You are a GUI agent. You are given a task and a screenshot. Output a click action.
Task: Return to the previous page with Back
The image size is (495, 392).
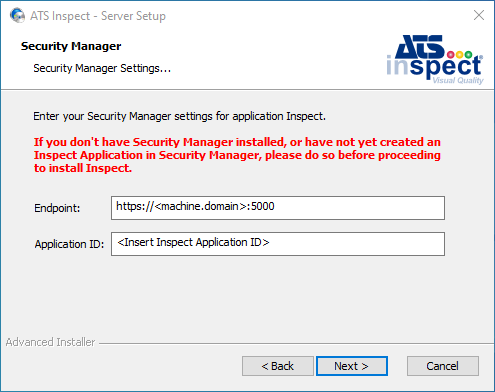coord(278,366)
